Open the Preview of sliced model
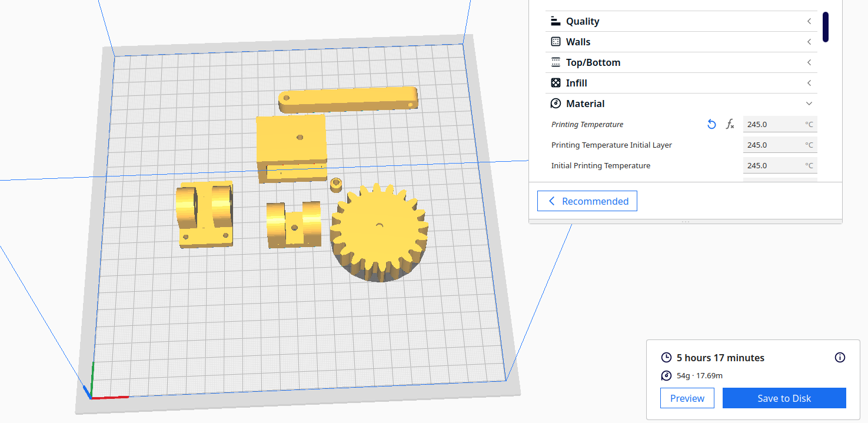Image resolution: width=868 pixels, height=423 pixels. pos(687,398)
